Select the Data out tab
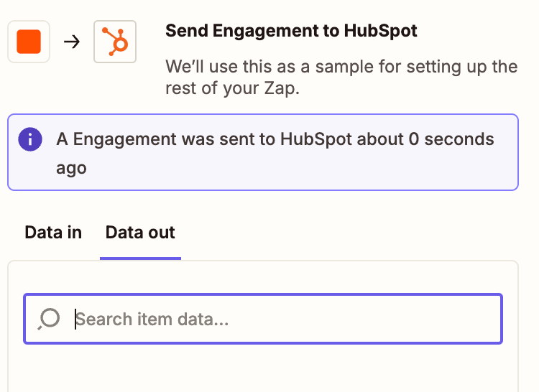Image resolution: width=539 pixels, height=392 pixels. 140,233
